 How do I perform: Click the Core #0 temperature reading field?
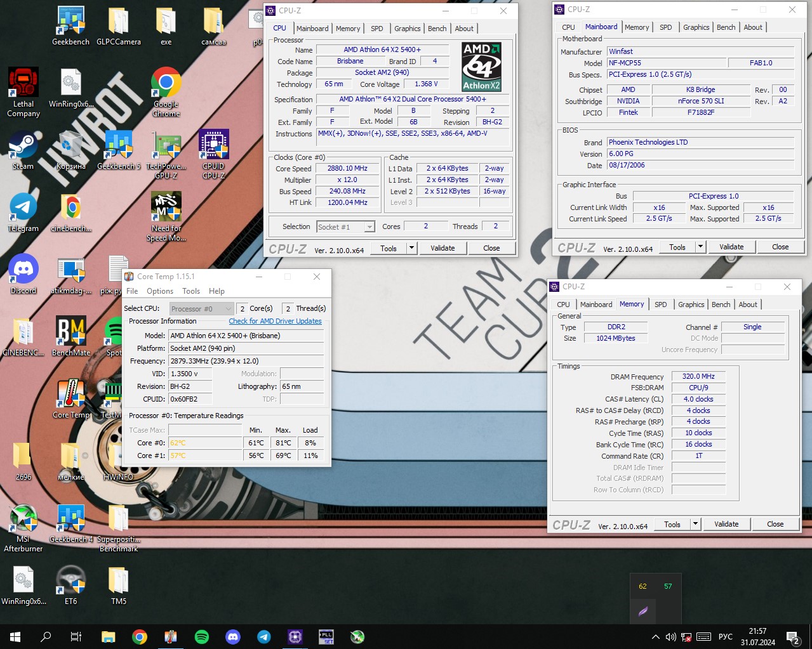click(x=205, y=443)
